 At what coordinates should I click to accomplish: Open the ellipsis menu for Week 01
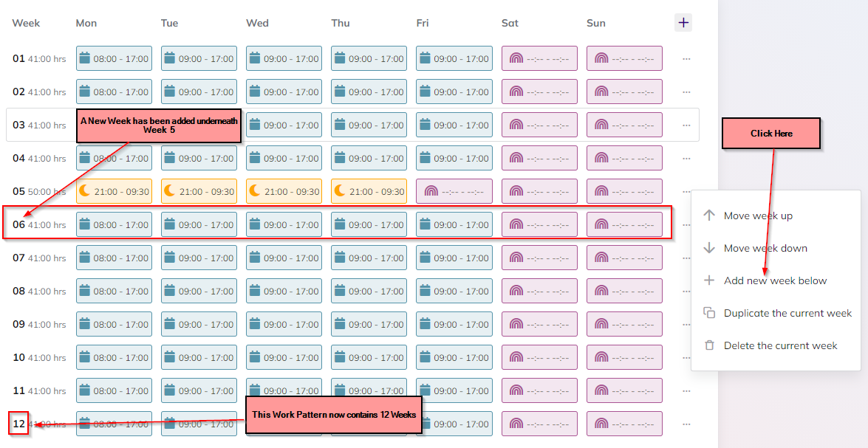pyautogui.click(x=686, y=58)
